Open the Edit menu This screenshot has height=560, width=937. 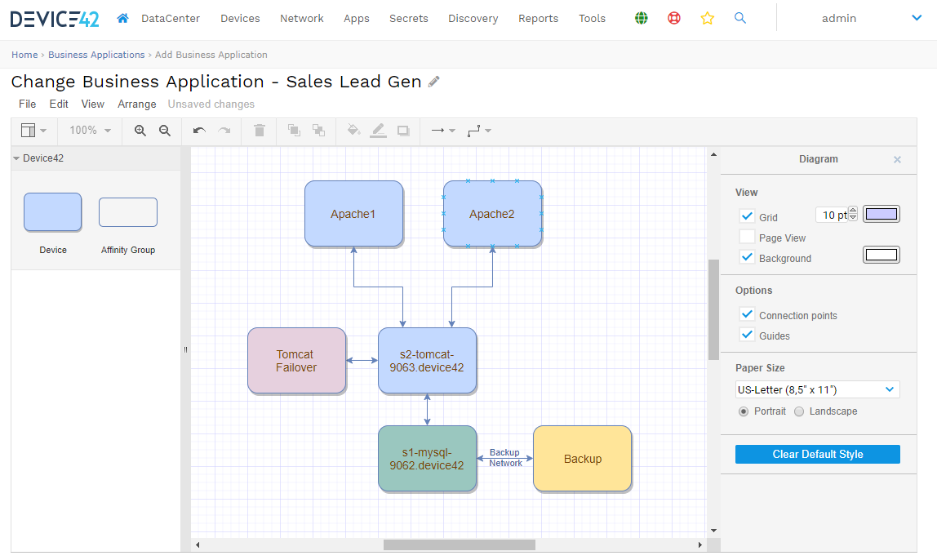(59, 104)
